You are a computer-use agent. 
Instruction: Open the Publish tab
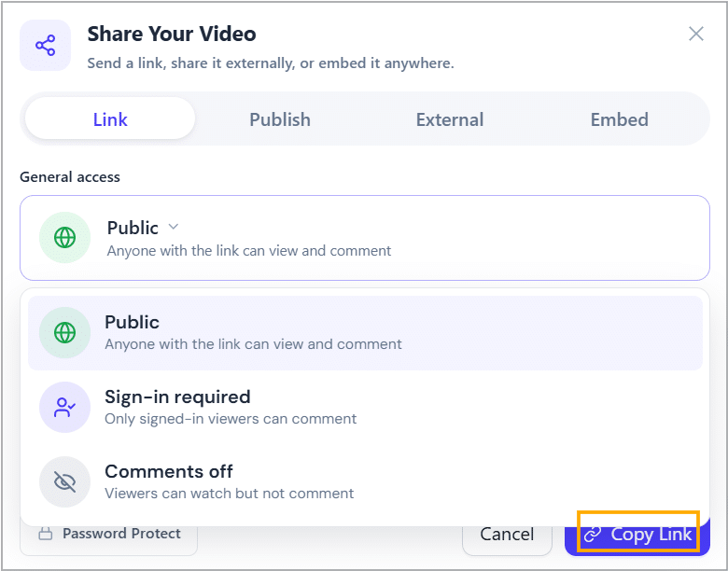coord(280,119)
